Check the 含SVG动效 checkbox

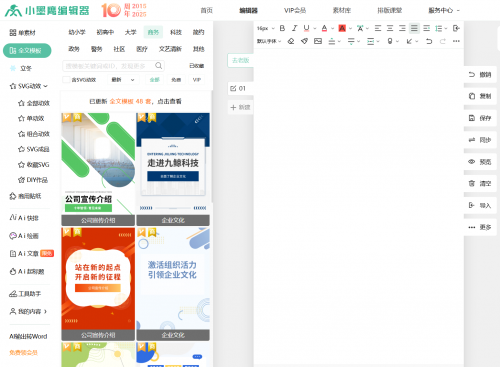pyautogui.click(x=66, y=80)
